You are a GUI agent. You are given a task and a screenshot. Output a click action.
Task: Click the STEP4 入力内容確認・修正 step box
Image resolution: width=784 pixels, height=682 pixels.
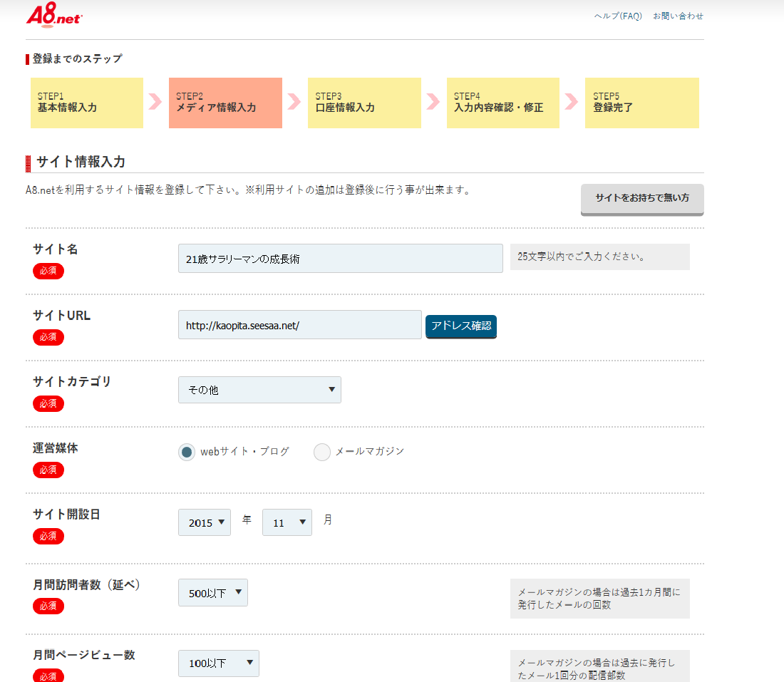[502, 103]
